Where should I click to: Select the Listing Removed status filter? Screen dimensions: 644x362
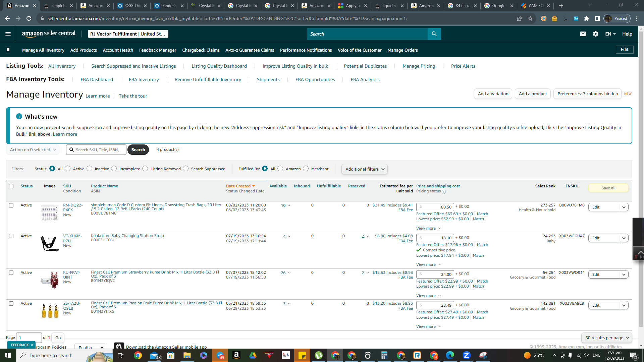[x=145, y=169]
